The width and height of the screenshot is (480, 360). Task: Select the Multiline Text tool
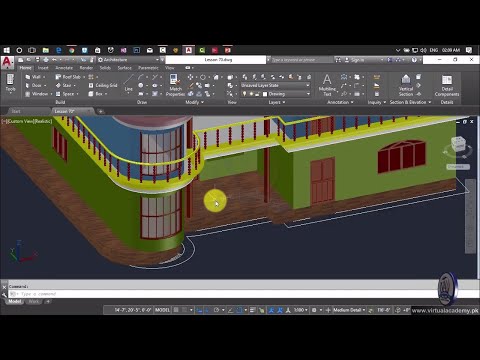click(327, 85)
